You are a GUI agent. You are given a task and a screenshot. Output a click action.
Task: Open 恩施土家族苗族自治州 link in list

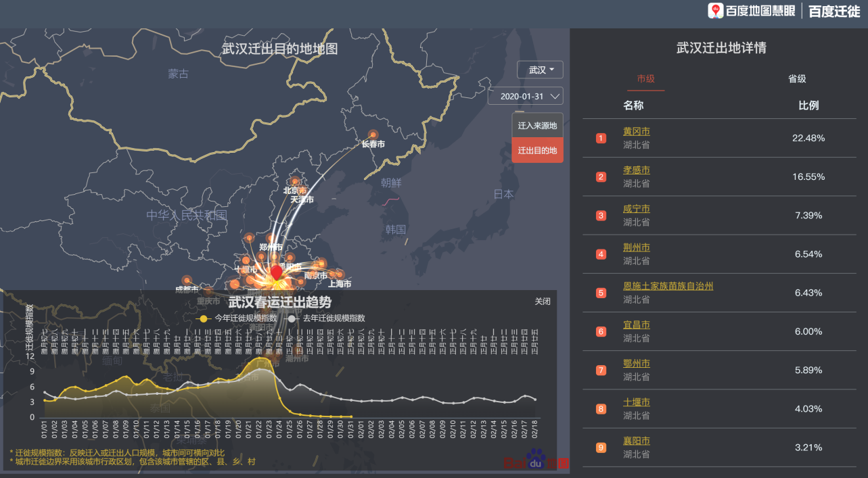[668, 286]
